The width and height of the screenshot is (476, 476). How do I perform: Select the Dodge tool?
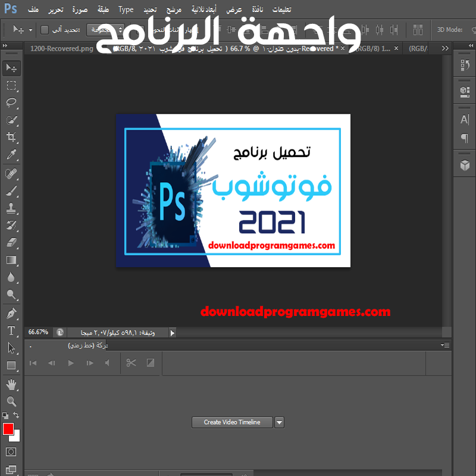(11, 295)
